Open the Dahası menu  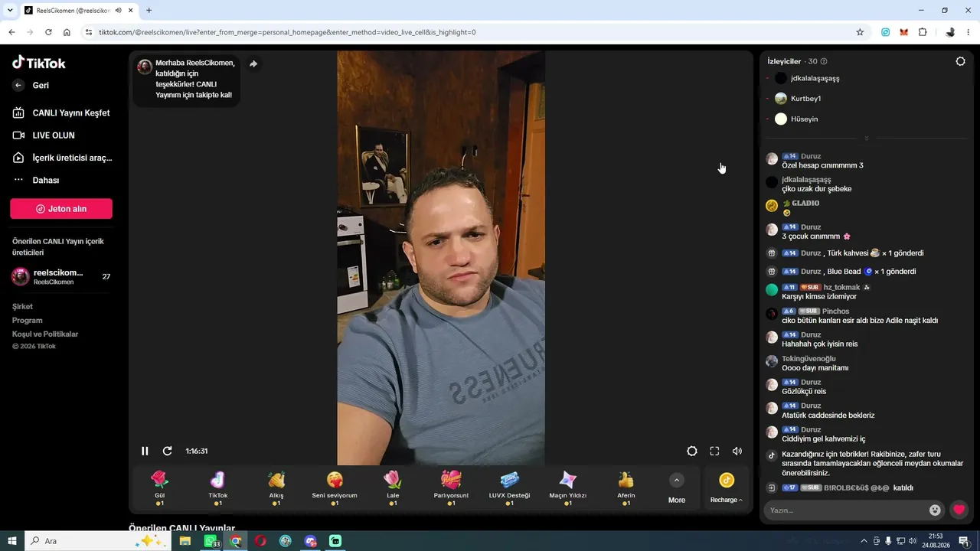click(x=36, y=180)
